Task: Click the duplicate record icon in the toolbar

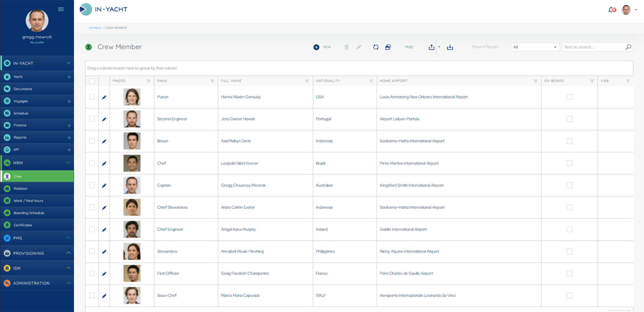Action: click(388, 47)
